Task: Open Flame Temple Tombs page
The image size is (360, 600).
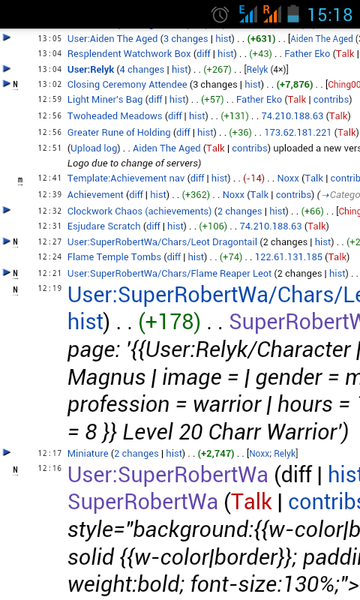Action: tap(114, 257)
